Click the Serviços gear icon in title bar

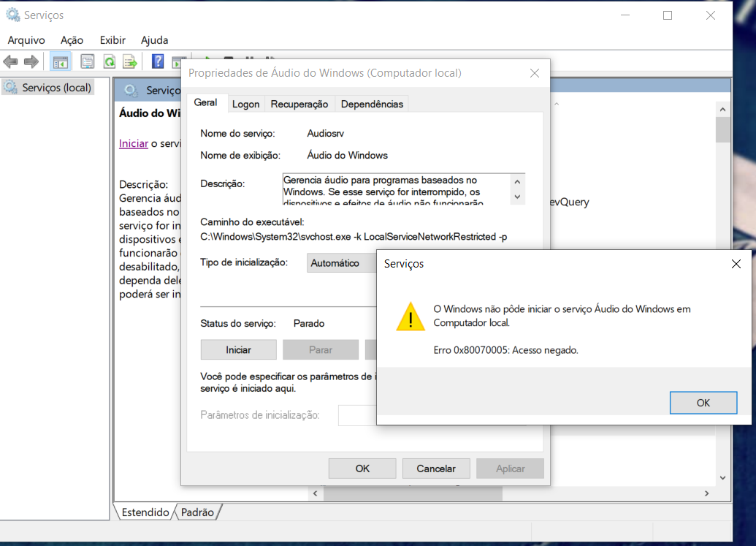tap(13, 15)
